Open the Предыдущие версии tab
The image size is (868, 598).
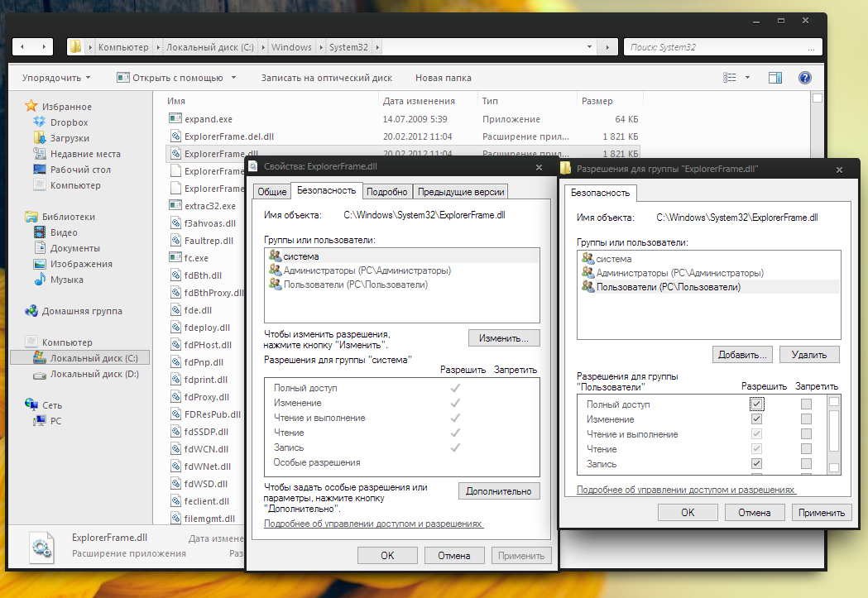pyautogui.click(x=461, y=191)
